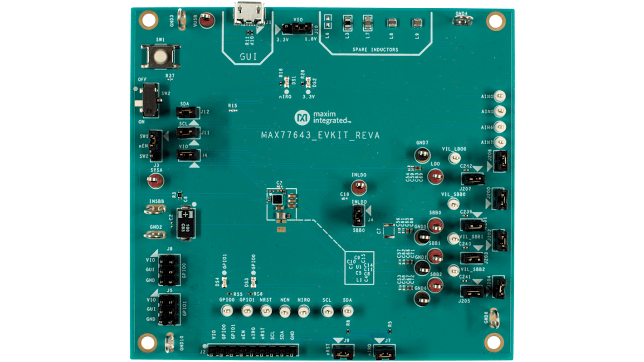The height and width of the screenshot is (362, 644).
Task: Click the SDA white test point
Action: pyautogui.click(x=347, y=311)
